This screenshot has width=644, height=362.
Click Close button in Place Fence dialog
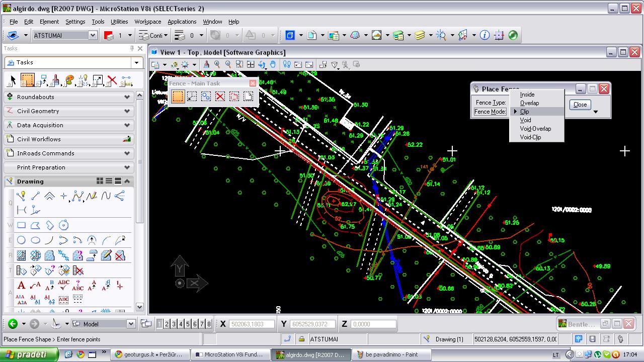click(x=580, y=105)
